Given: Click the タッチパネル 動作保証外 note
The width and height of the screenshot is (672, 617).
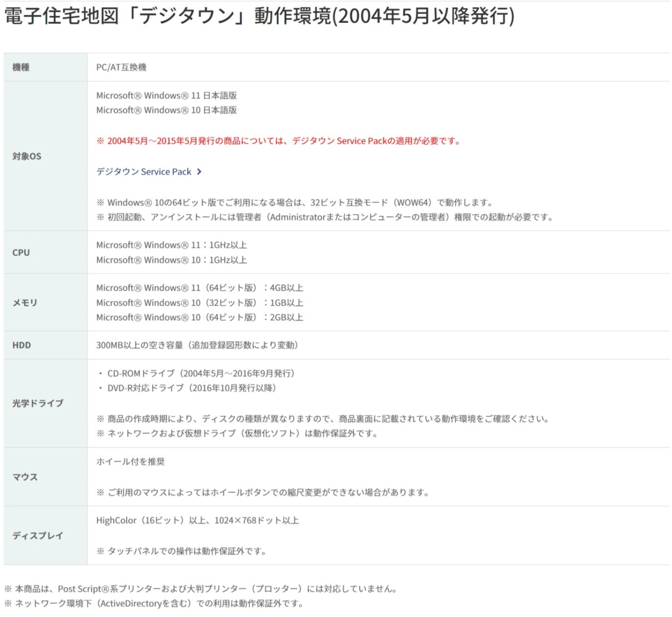Looking at the screenshot, I should [182, 551].
